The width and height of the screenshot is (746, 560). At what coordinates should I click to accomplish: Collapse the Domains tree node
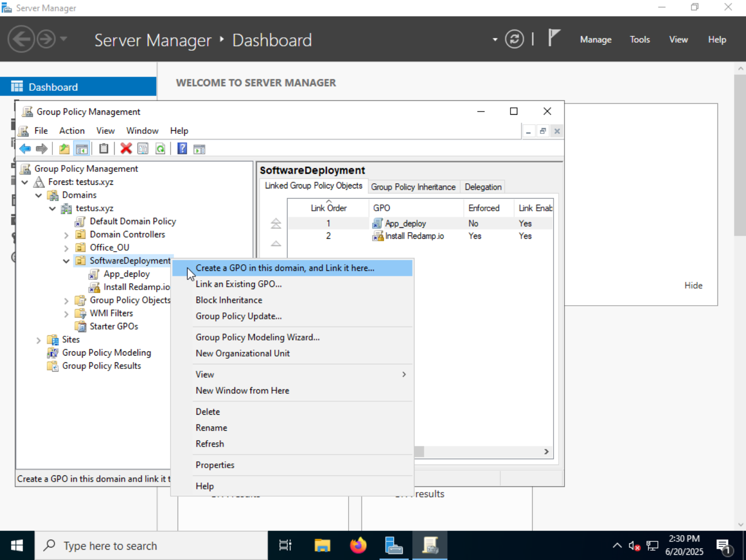(38, 196)
